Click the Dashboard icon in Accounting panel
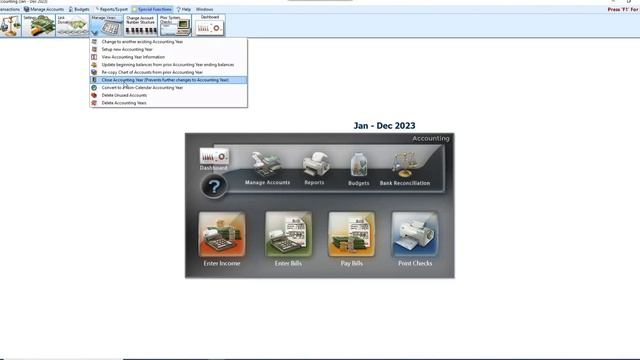Screen dimensions: 640x360 click(x=214, y=159)
